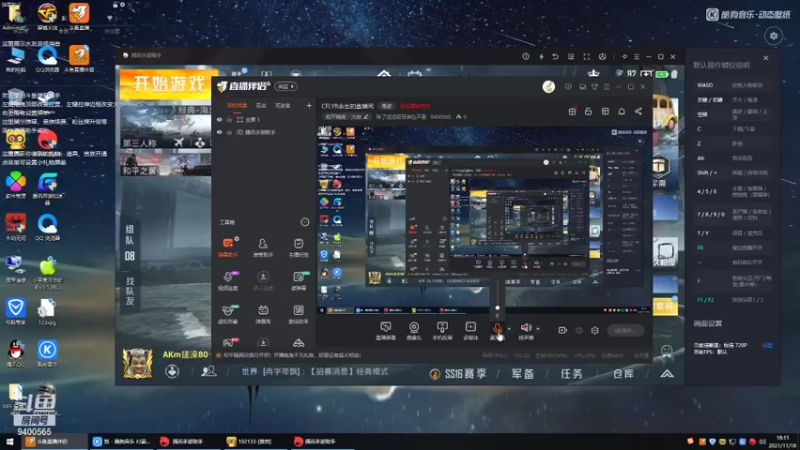Click the red link next to 修改

(415, 106)
